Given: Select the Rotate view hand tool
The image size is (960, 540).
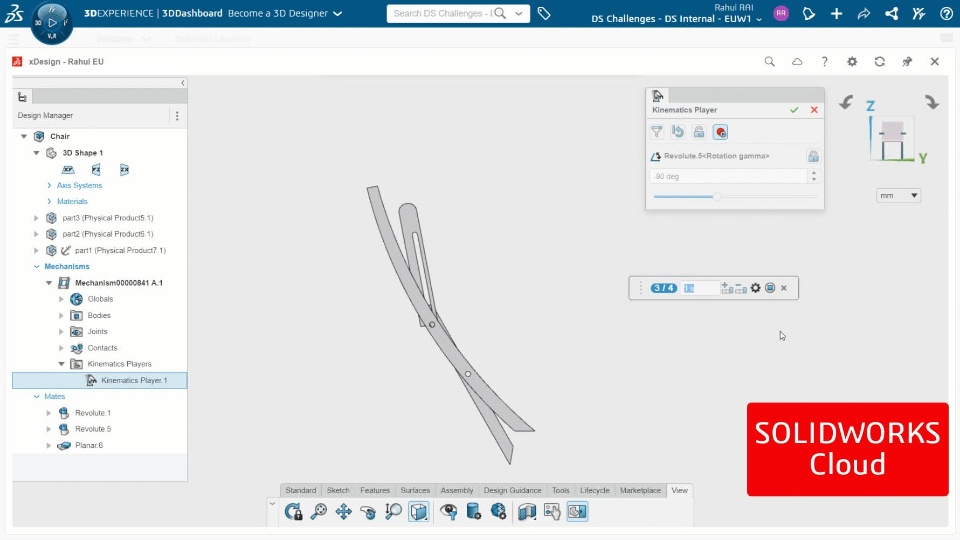Looking at the screenshot, I should point(368,512).
